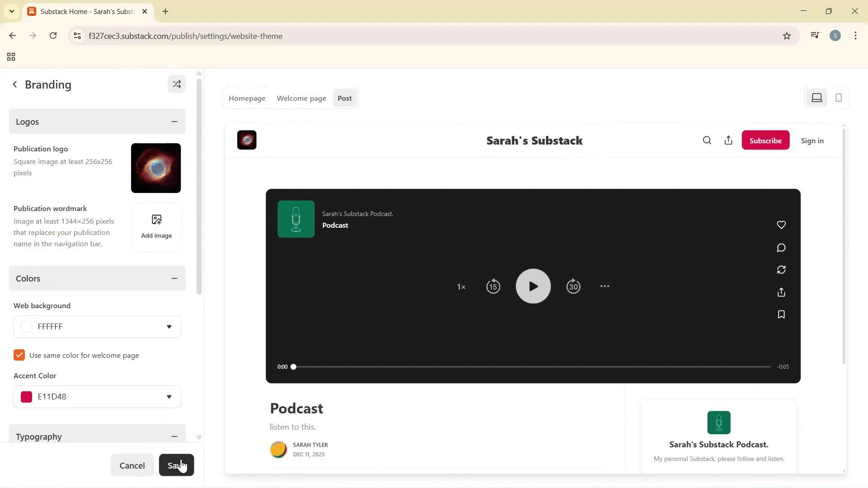Click the E11D48 accent color swatch

27,397
